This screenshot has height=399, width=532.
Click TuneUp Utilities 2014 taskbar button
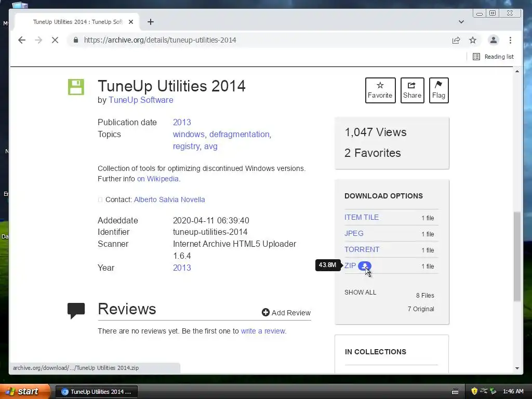tap(96, 392)
